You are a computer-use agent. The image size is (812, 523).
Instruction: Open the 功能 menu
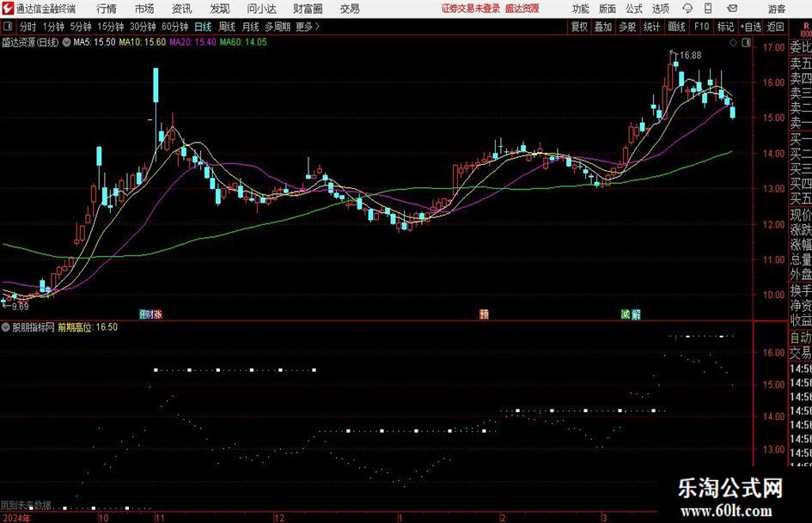tap(581, 9)
